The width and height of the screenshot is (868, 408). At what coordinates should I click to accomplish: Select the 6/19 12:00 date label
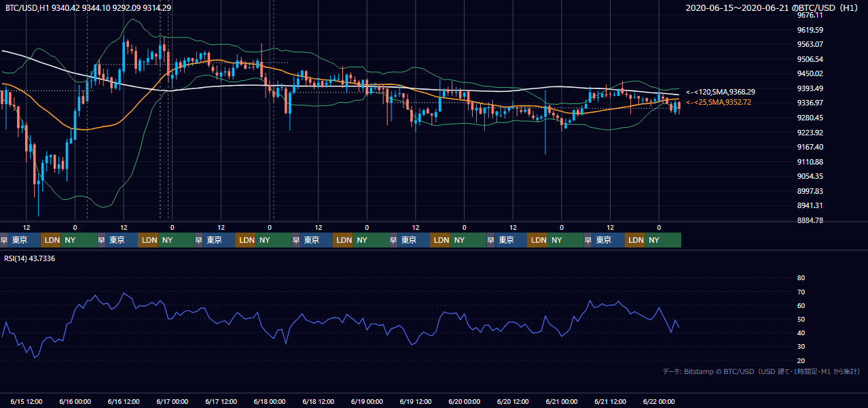(415, 401)
